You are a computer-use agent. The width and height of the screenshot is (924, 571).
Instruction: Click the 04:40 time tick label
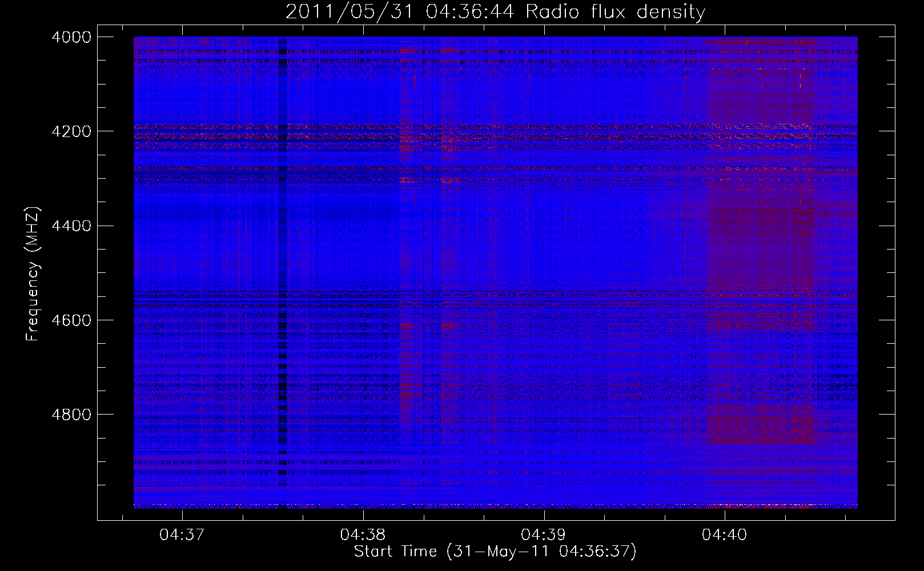pos(725,535)
